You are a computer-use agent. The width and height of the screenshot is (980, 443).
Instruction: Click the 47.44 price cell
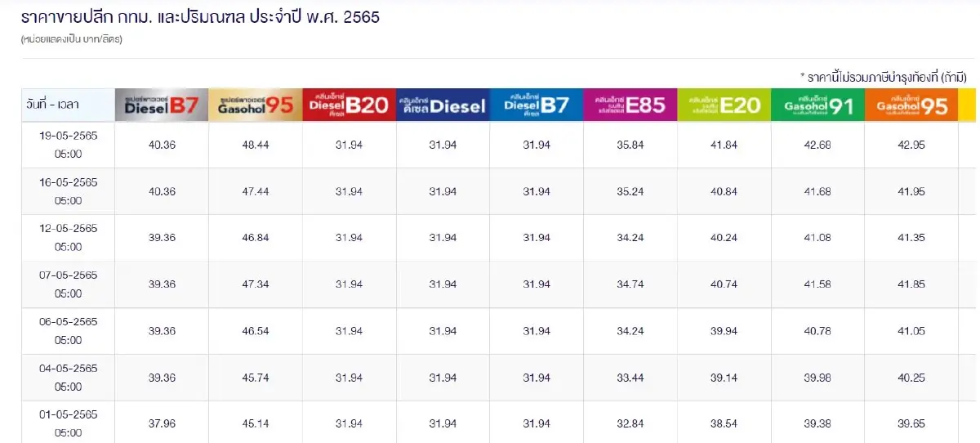(256, 191)
